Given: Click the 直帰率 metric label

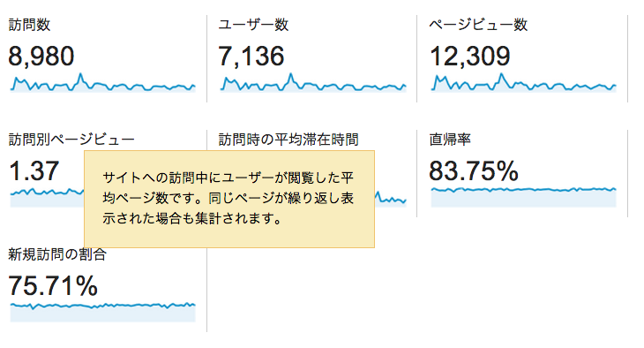Looking at the screenshot, I should pyautogui.click(x=450, y=140).
